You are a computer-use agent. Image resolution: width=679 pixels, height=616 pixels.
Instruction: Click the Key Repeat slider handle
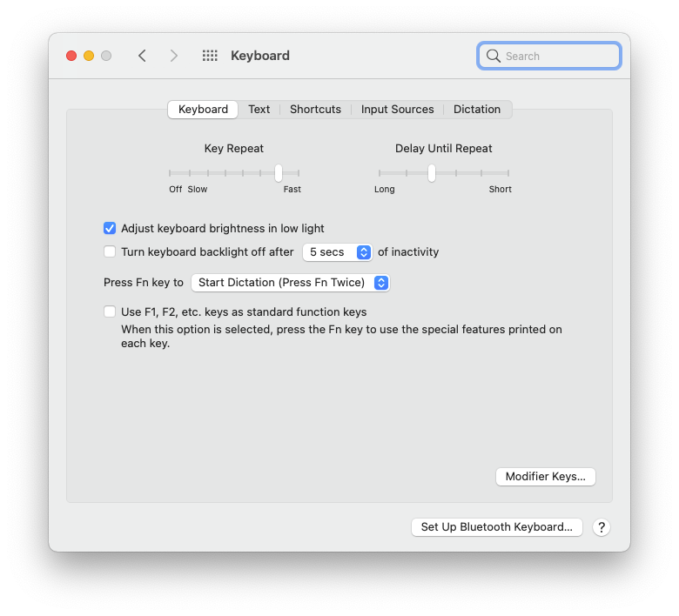[x=279, y=173]
